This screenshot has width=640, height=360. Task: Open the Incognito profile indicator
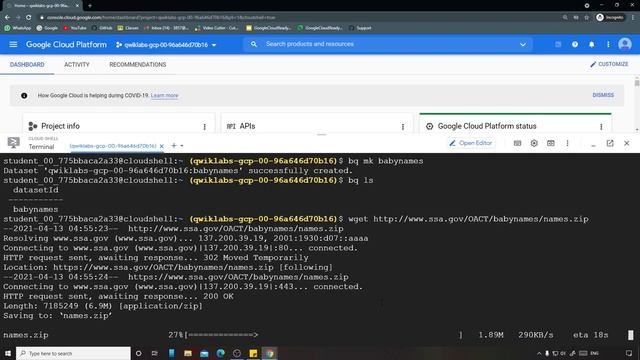(x=610, y=17)
